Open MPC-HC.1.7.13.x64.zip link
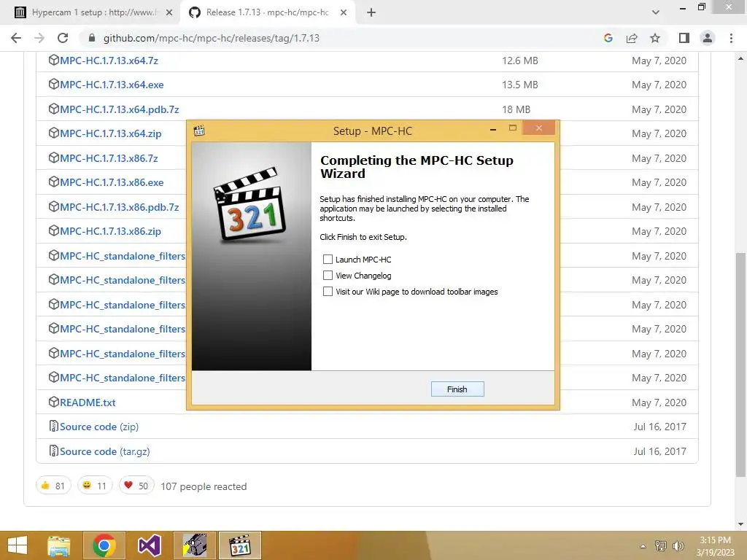 [x=111, y=134]
